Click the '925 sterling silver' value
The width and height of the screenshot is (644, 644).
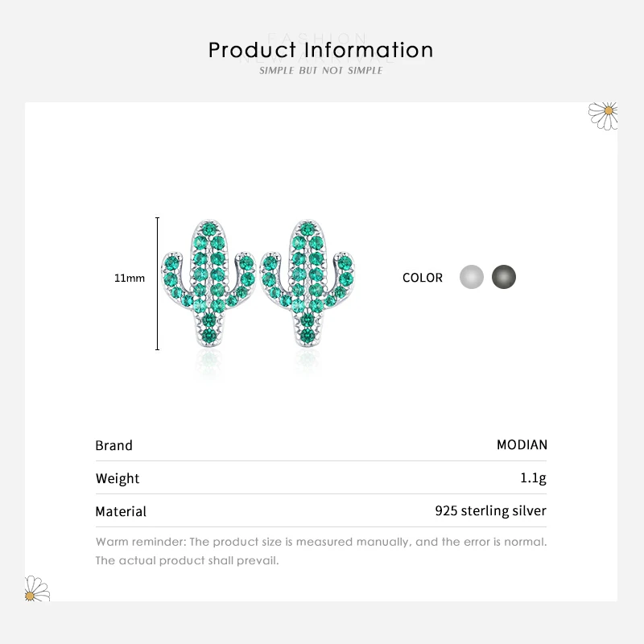[490, 511]
